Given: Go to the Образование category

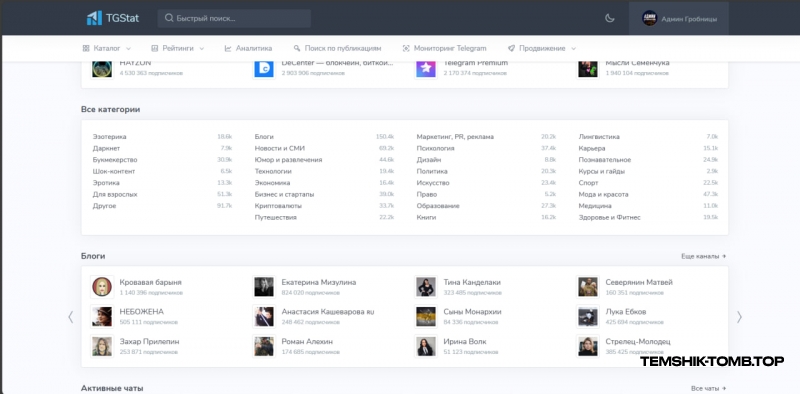Looking at the screenshot, I should [438, 206].
